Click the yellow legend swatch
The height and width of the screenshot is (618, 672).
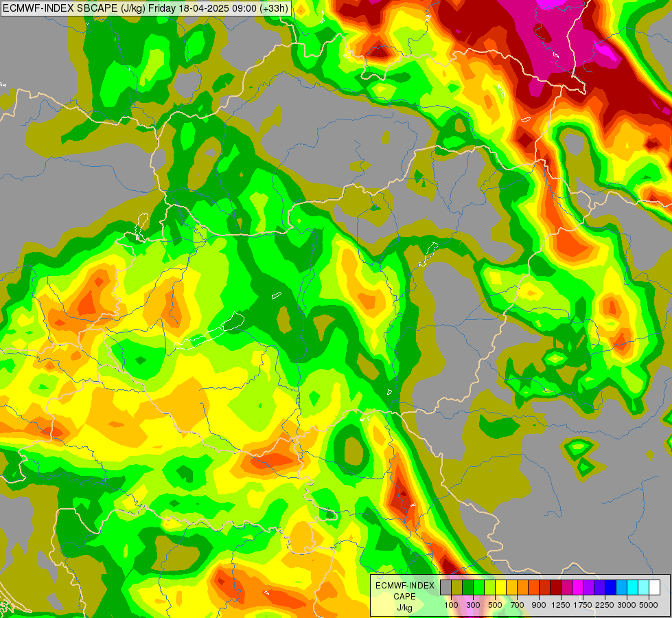[500, 587]
